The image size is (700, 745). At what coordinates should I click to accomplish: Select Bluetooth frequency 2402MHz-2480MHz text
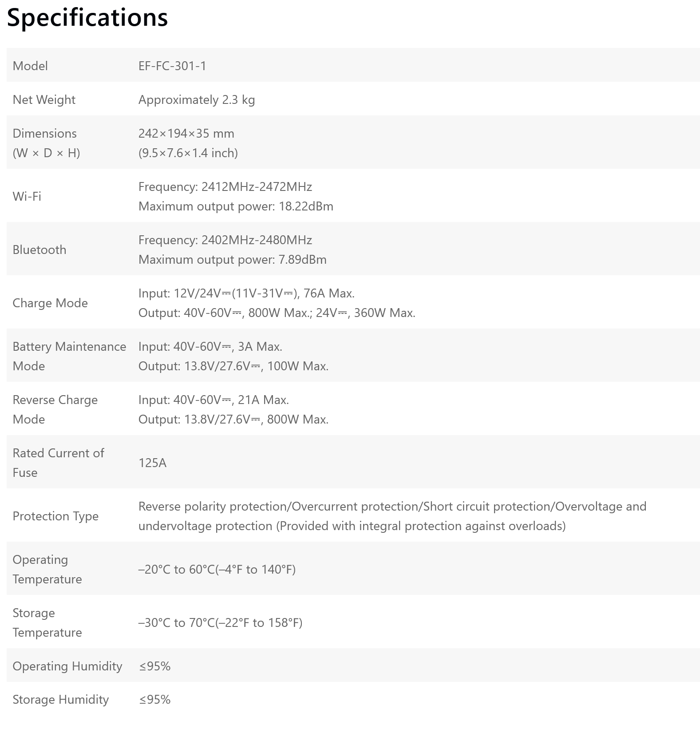click(225, 240)
